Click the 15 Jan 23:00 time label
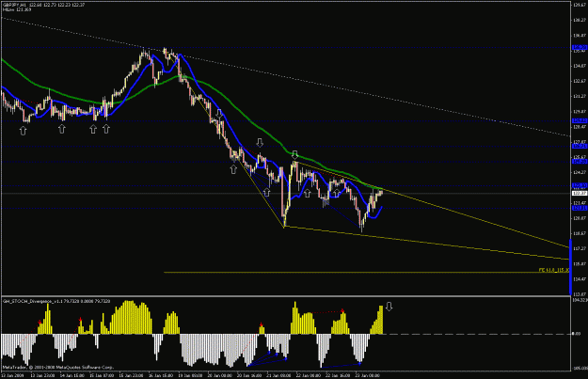 click(x=131, y=375)
